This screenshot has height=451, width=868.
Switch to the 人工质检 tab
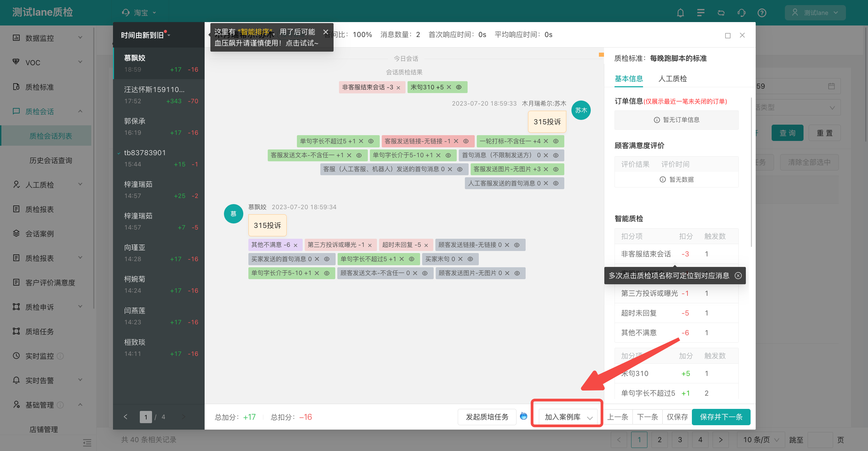[x=673, y=79]
